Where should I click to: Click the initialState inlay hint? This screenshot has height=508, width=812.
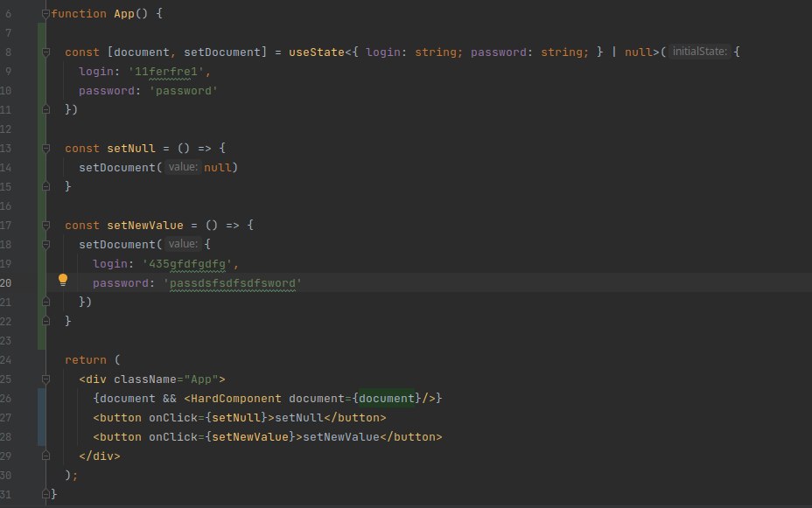tap(700, 52)
